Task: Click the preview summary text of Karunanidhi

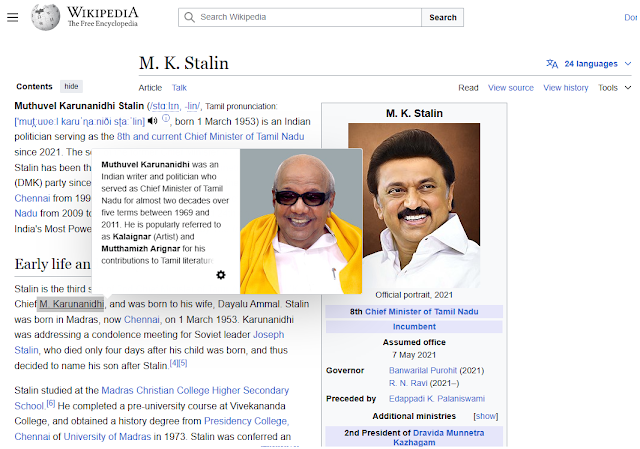Action: 165,213
